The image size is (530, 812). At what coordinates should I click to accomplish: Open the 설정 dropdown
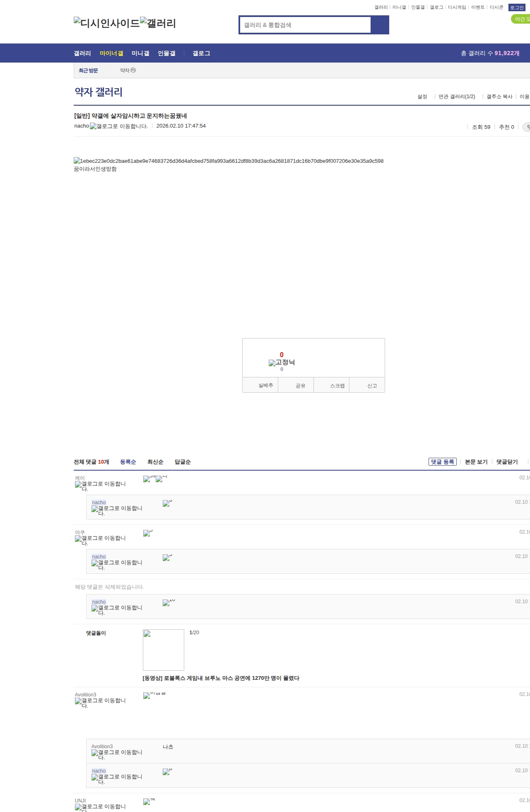click(x=422, y=97)
